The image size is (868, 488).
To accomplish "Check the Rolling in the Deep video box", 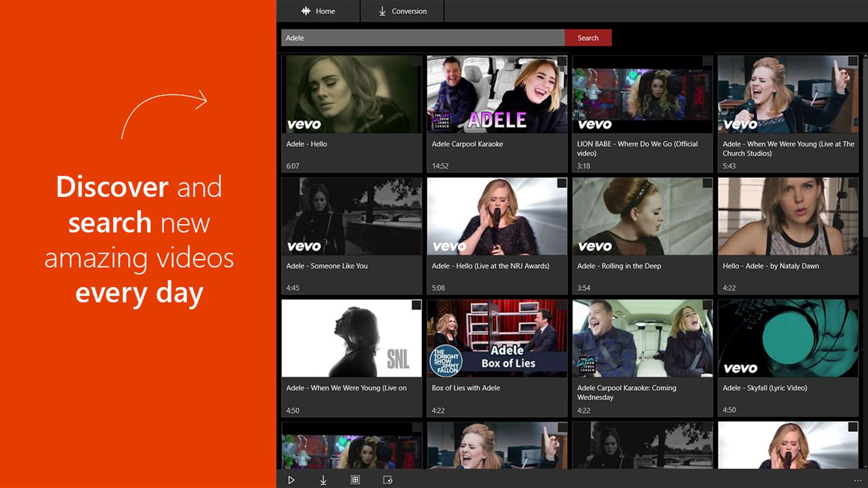I will point(708,183).
